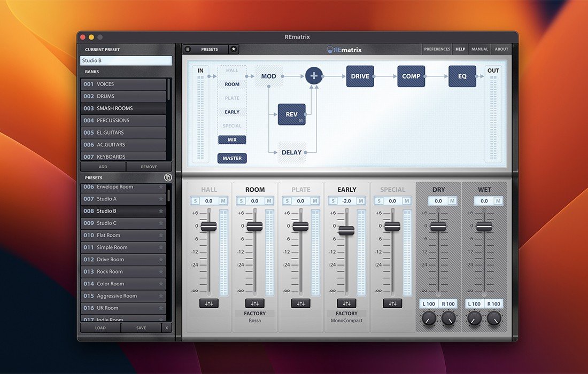
Task: Open the PREFERENCES menu
Action: point(437,49)
